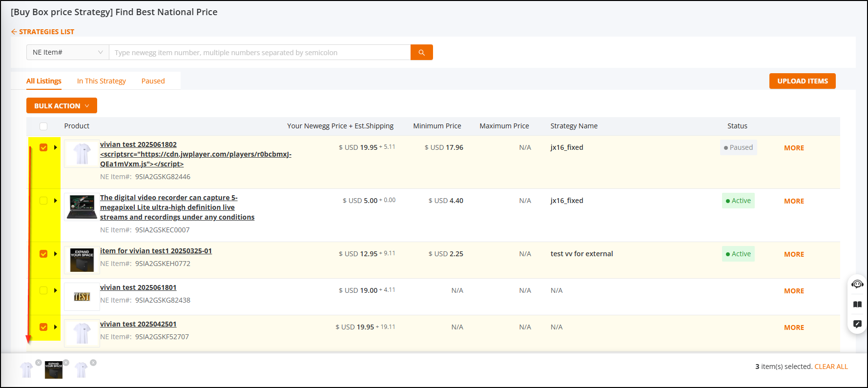Viewport: 868px width, 388px height.
Task: Open the vivian test 2025061801 product link
Action: point(138,287)
